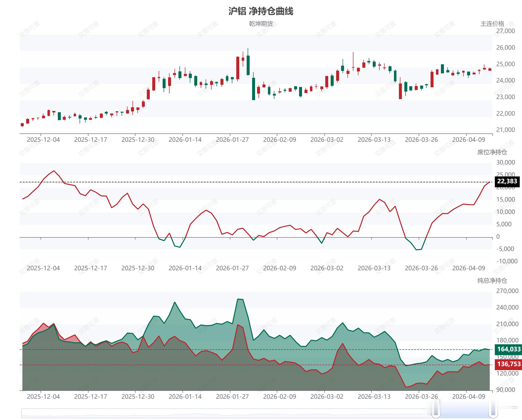522x420 pixels.
Task: Click the highest peak of the seat net position line
Action: coord(54,171)
